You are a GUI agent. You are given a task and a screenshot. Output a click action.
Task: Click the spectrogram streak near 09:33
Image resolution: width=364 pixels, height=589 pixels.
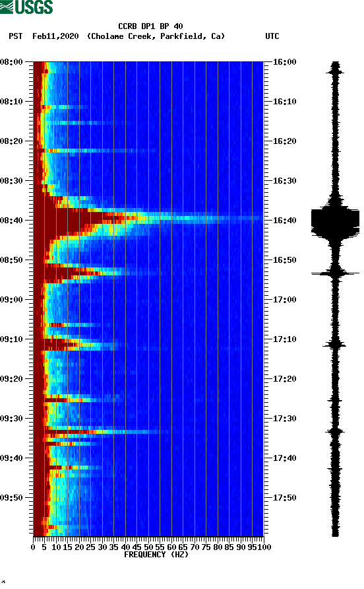tap(102, 432)
